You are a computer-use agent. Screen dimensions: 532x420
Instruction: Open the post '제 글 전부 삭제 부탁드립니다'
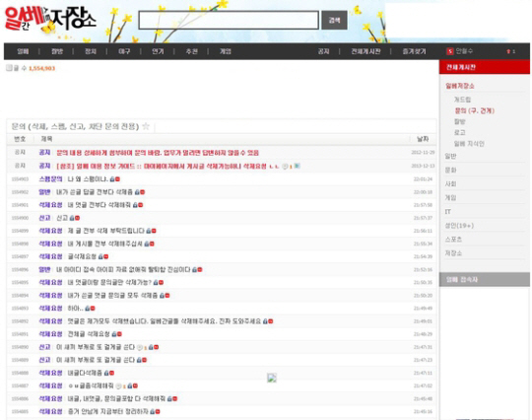point(105,231)
